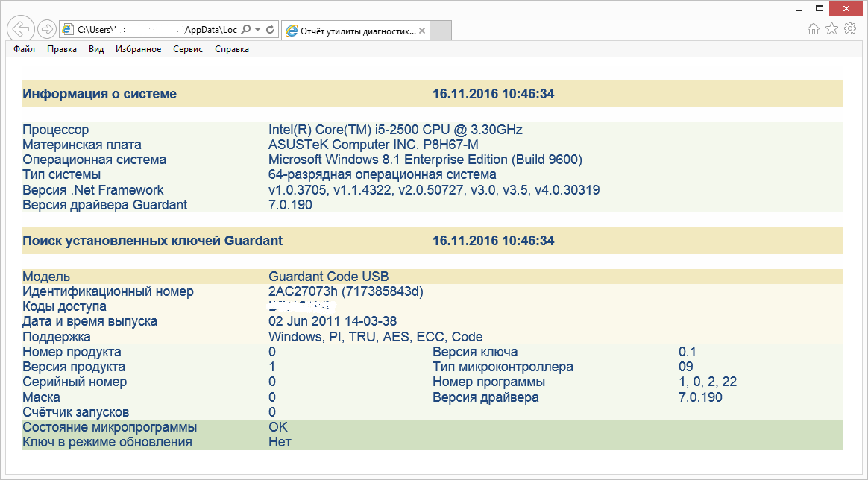Open browser Tools with the gear icon

[x=849, y=29]
